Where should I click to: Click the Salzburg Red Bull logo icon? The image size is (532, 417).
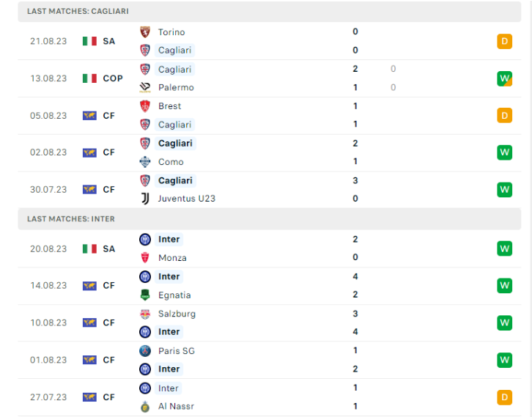click(144, 314)
